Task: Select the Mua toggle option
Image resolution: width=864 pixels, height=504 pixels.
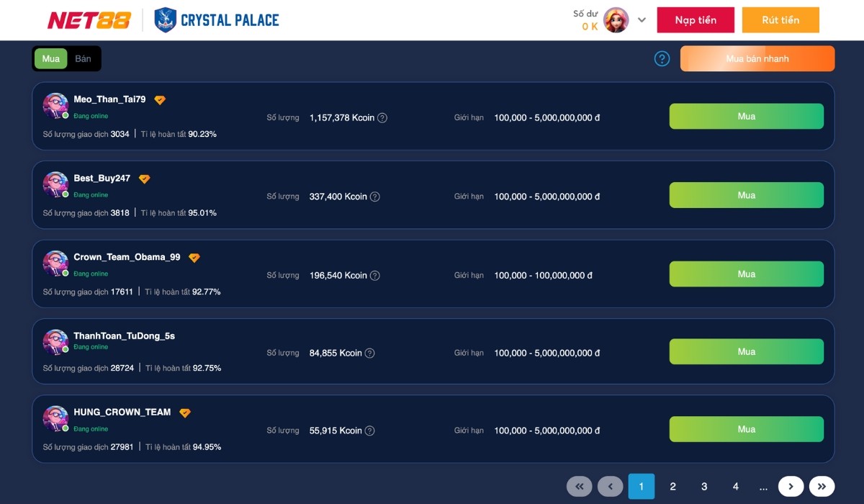Action: 51,59
